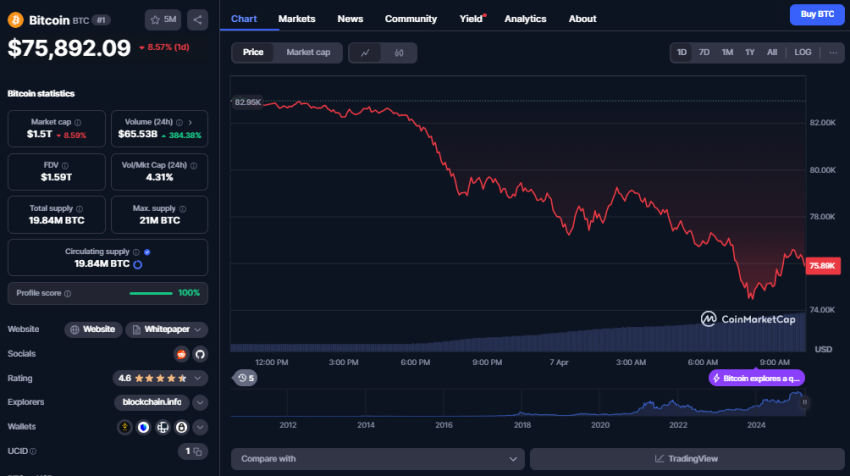Image resolution: width=850 pixels, height=476 pixels.
Task: Click the Market cap info icon
Action: click(x=75, y=121)
